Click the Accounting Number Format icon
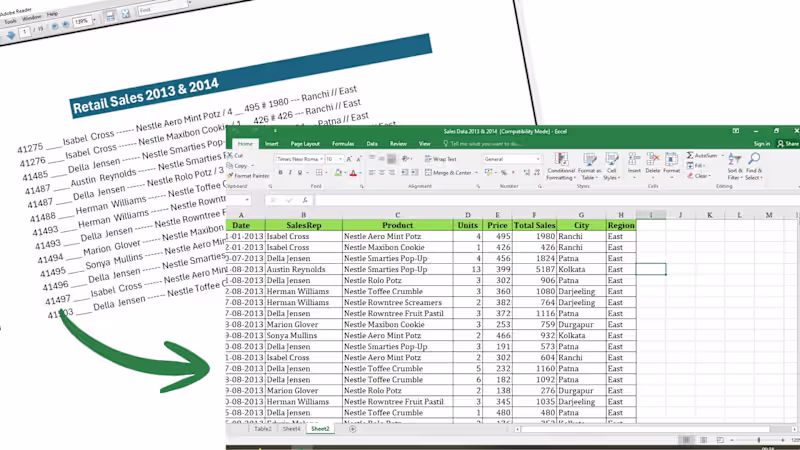This screenshot has height=450, width=800. pos(489,173)
